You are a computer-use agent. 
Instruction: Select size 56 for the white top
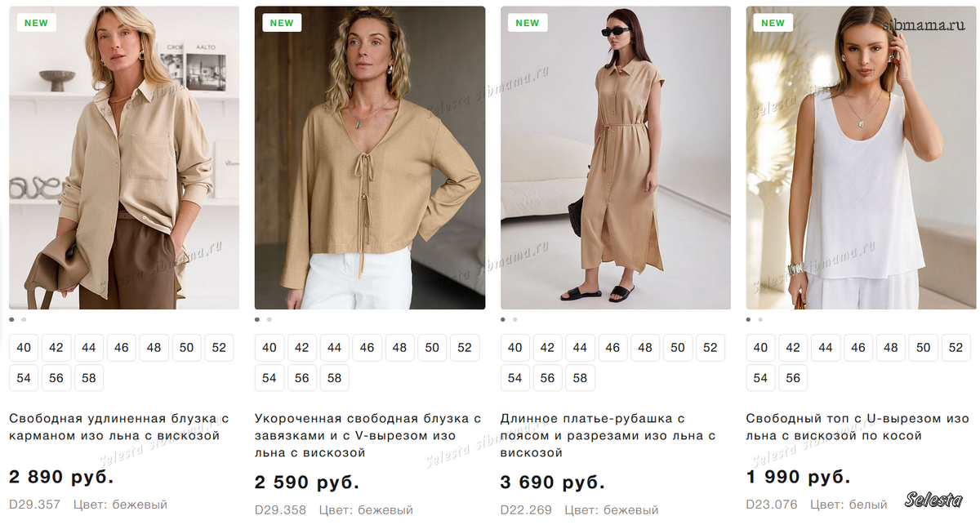click(x=793, y=378)
